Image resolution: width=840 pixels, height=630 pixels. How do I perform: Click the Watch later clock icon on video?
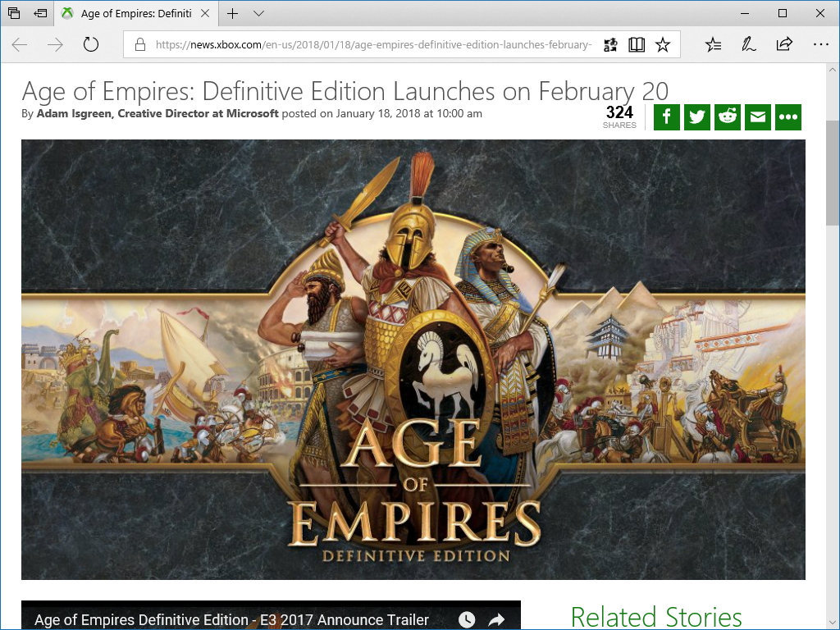click(467, 620)
